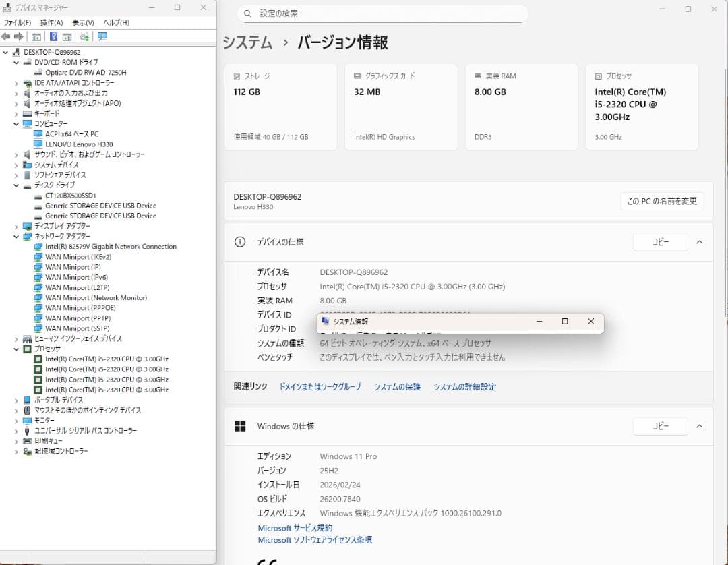Screen dimensions: 728x565
Task: Open the ファイル(F) menu
Action: 17,22
